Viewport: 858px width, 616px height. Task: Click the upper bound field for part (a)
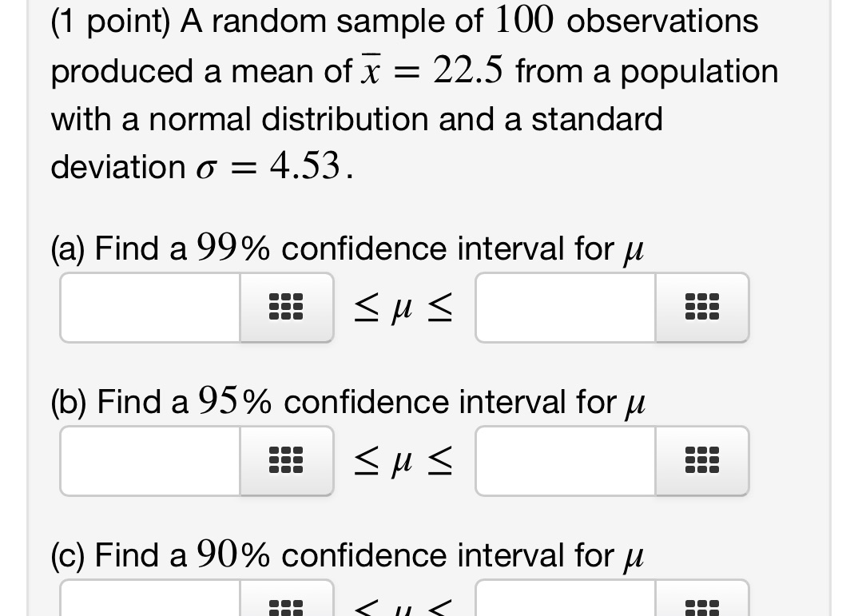(x=563, y=308)
